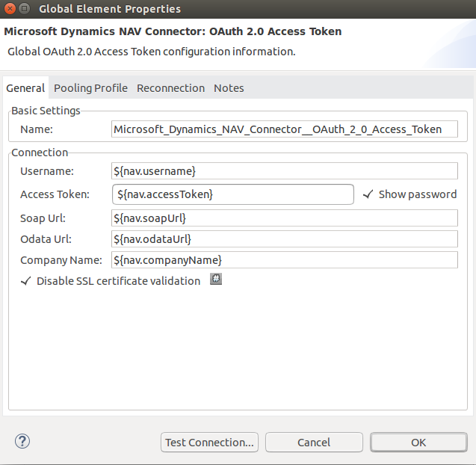Maximize the Global Element Properties window
This screenshot has height=465, width=476.
point(24,8)
